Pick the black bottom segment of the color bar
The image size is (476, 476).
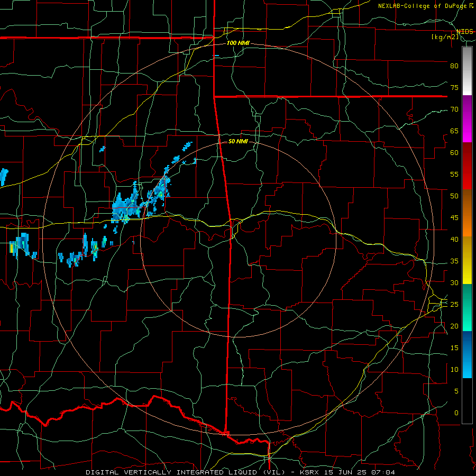click(x=467, y=401)
